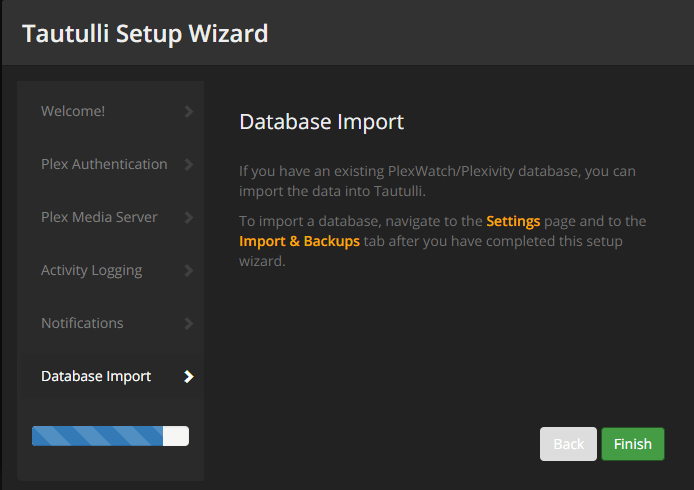Open the Import & Backups link
This screenshot has width=694, height=490.
(299, 242)
